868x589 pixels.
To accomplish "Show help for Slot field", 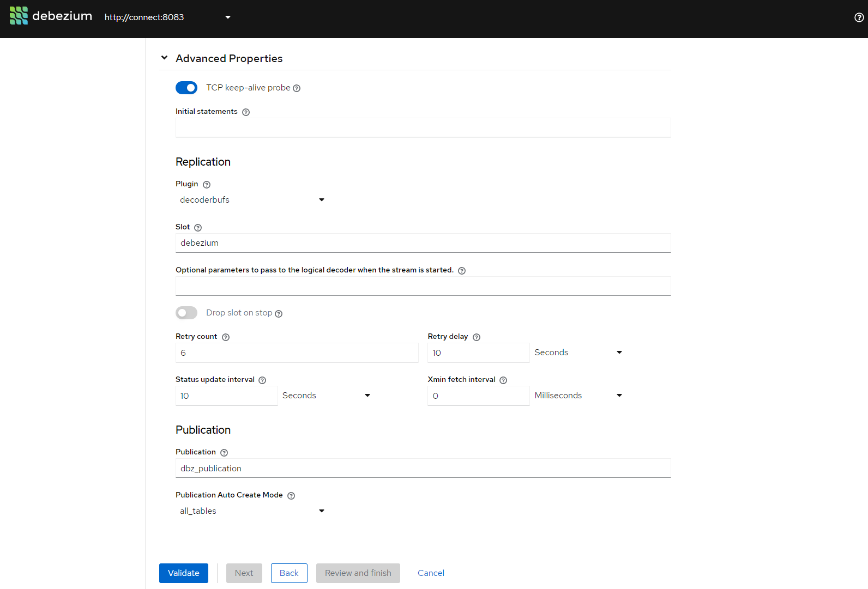I will [x=198, y=228].
